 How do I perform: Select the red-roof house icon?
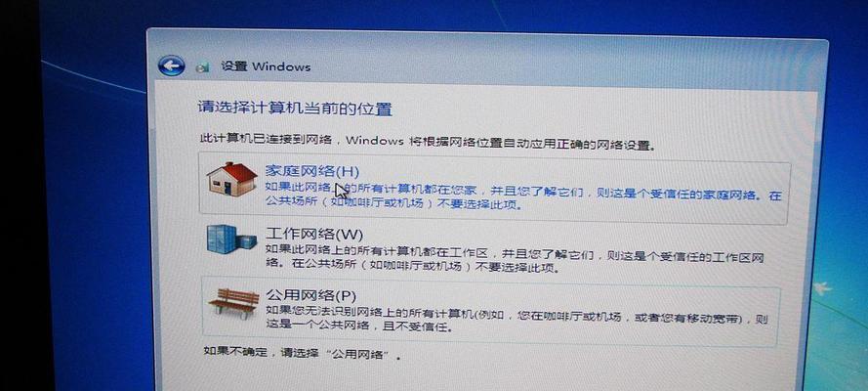click(232, 179)
